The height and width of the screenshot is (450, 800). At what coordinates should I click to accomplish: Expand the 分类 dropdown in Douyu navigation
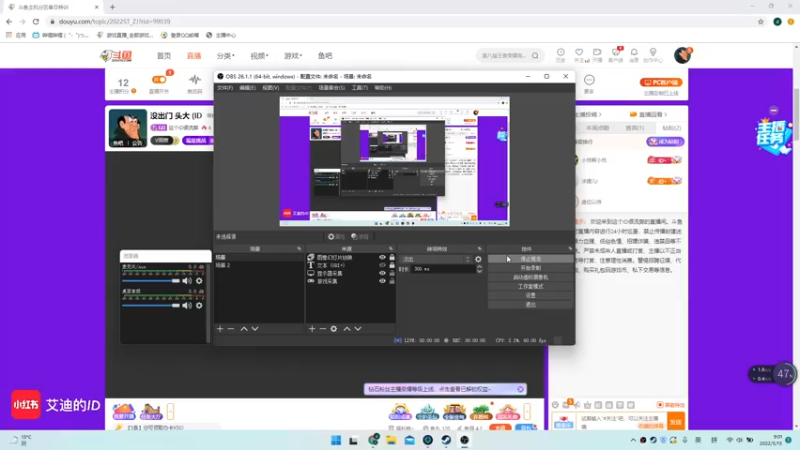(226, 56)
